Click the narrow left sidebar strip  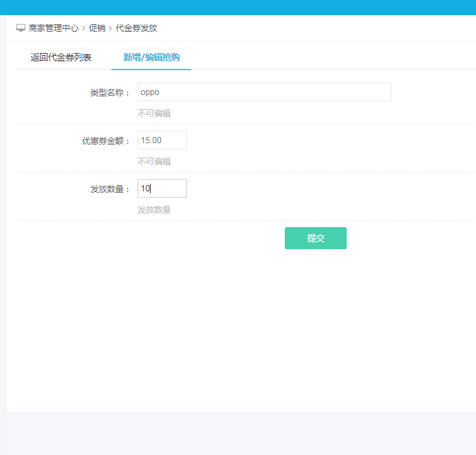coord(3,234)
